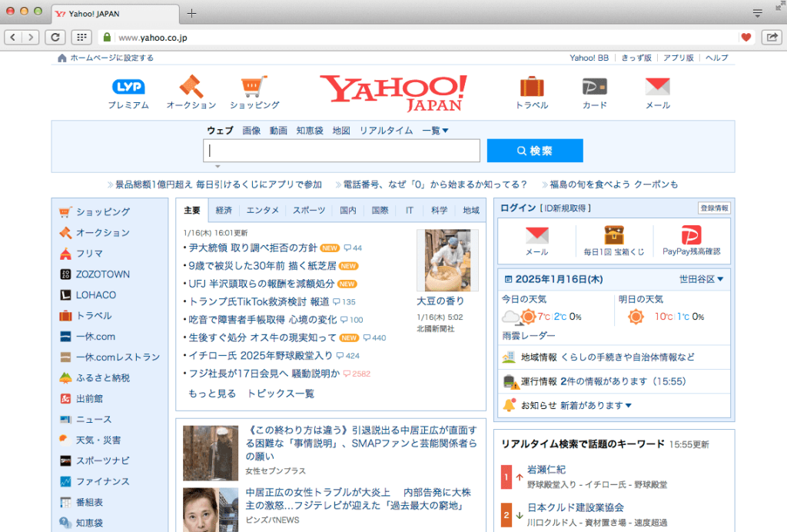The height and width of the screenshot is (532, 787).
Task: Open 2582 comments on フジ社長 headline
Action: point(357,374)
